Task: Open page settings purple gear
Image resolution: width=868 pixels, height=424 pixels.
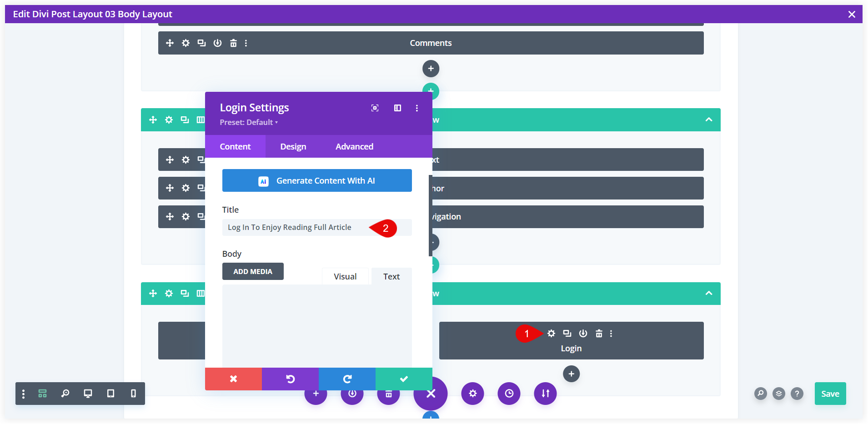Action: (x=472, y=394)
